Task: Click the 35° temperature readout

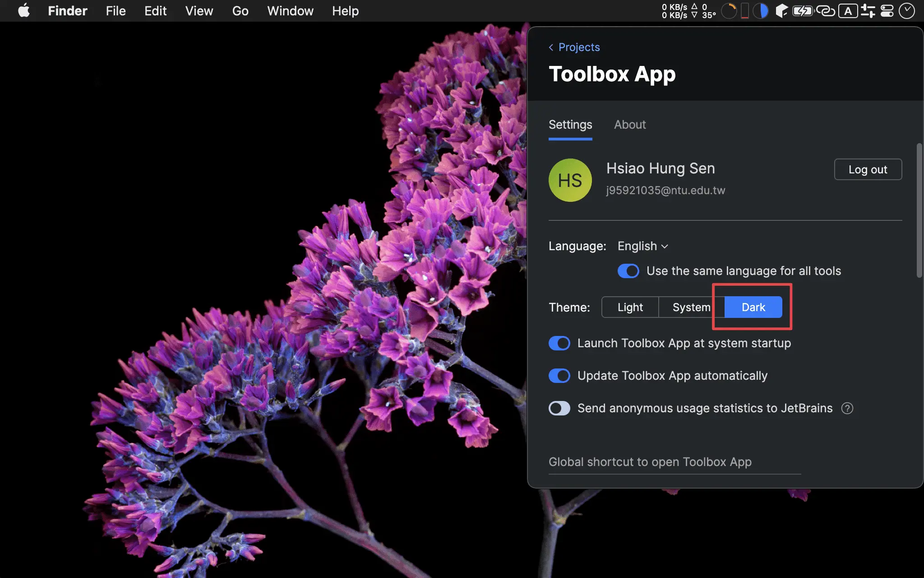Action: (x=709, y=15)
